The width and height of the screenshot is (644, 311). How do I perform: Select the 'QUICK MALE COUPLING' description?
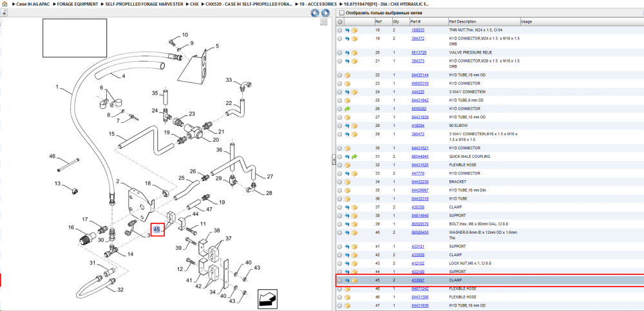click(x=469, y=156)
